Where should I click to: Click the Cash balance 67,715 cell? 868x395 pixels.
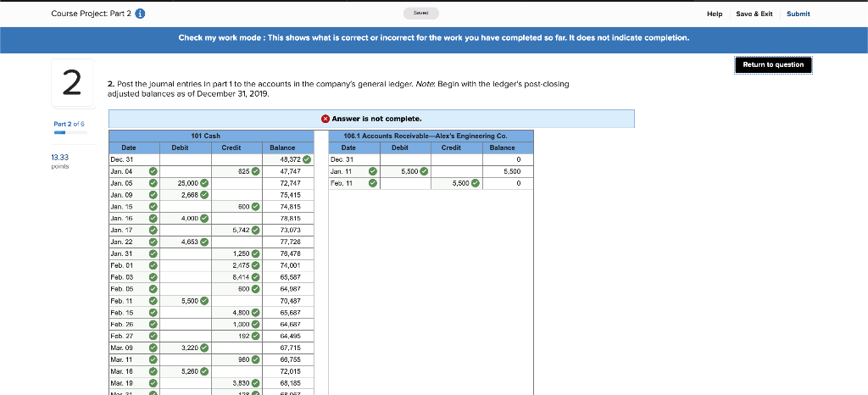click(x=288, y=348)
